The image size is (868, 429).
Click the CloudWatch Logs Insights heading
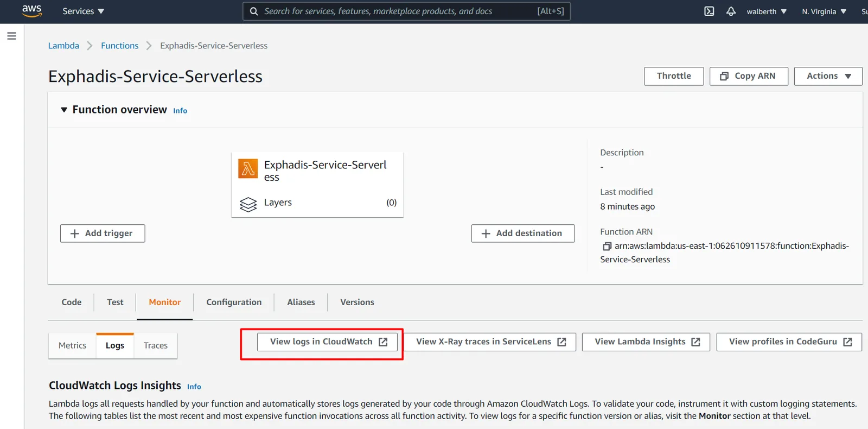115,386
